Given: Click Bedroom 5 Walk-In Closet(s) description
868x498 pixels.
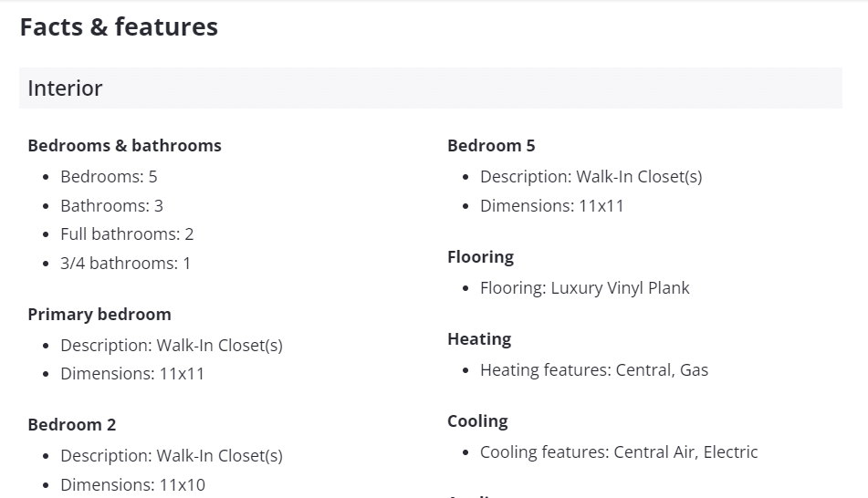Looking at the screenshot, I should click(x=591, y=177).
